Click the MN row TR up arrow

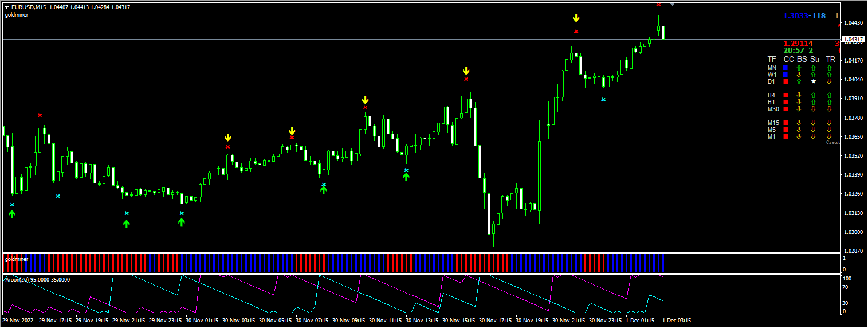point(829,68)
